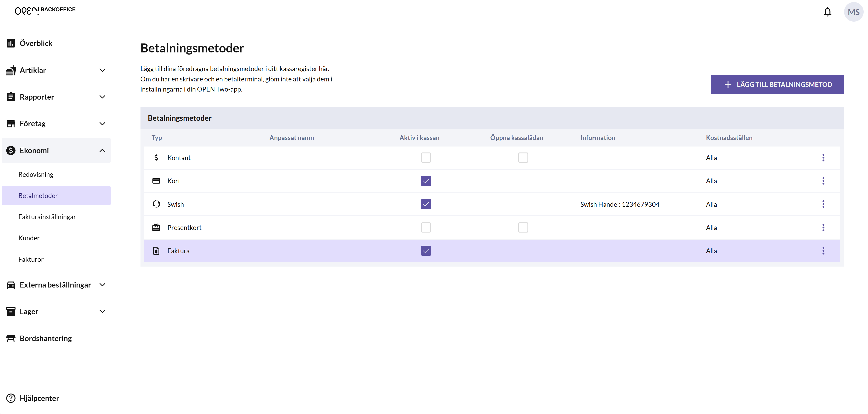Check Aktiv i kassan for Presentkort

[426, 227]
